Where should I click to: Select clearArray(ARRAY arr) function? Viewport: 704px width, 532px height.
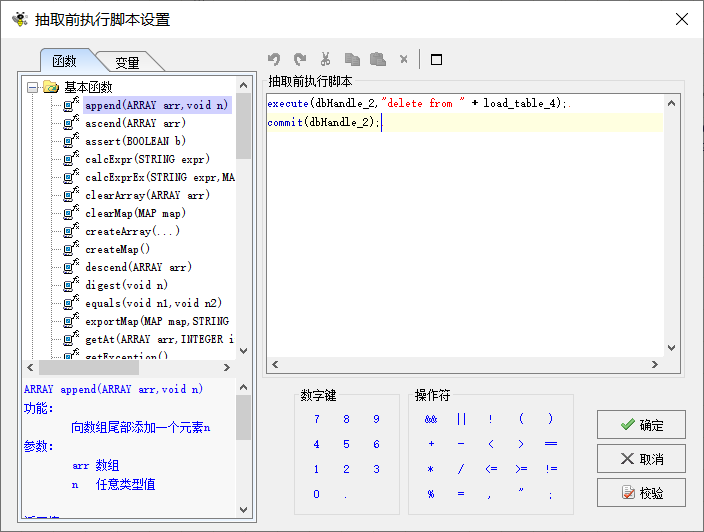pyautogui.click(x=148, y=195)
